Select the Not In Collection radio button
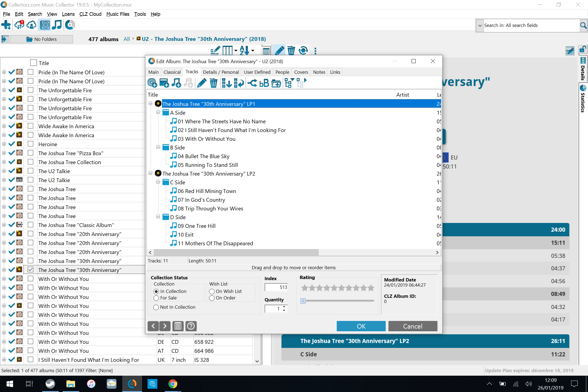The image size is (588, 392). (x=156, y=307)
